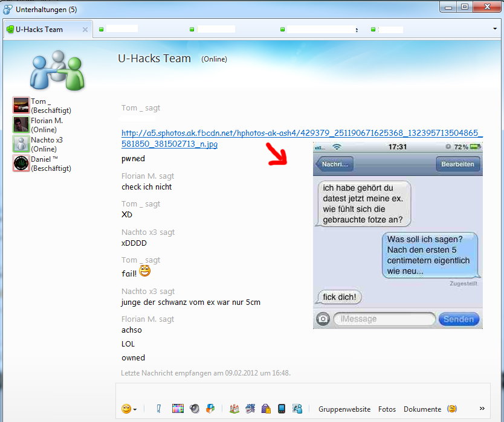The width and height of the screenshot is (504, 422).
Task: Open the Fotos section
Action: coord(387,409)
